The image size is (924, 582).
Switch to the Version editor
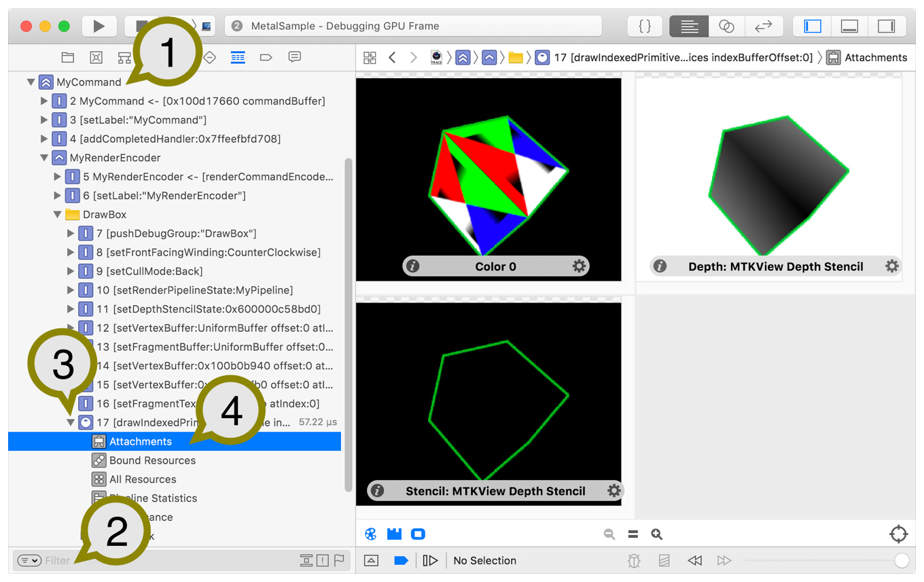click(x=764, y=26)
